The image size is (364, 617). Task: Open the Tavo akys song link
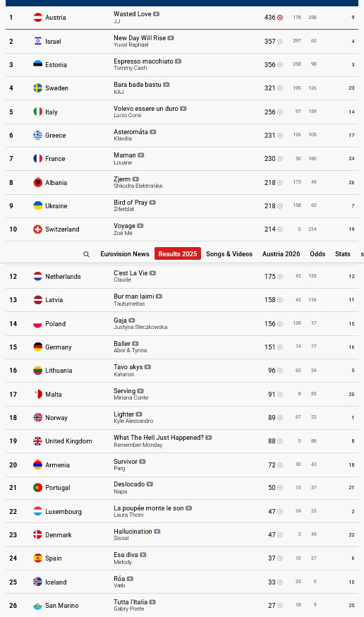click(128, 366)
